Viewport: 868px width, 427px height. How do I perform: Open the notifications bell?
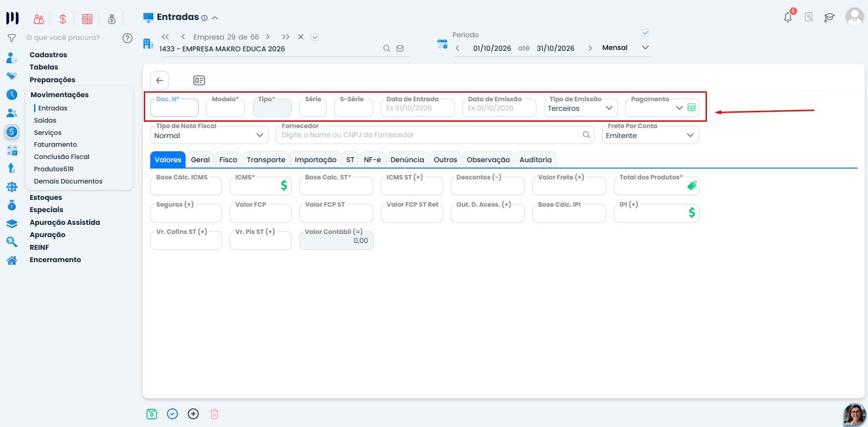click(x=788, y=17)
